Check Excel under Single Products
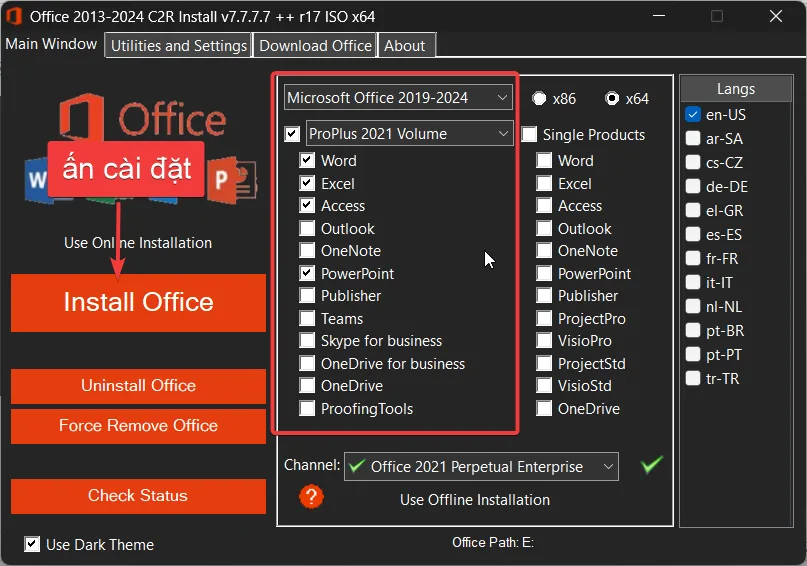 544,183
